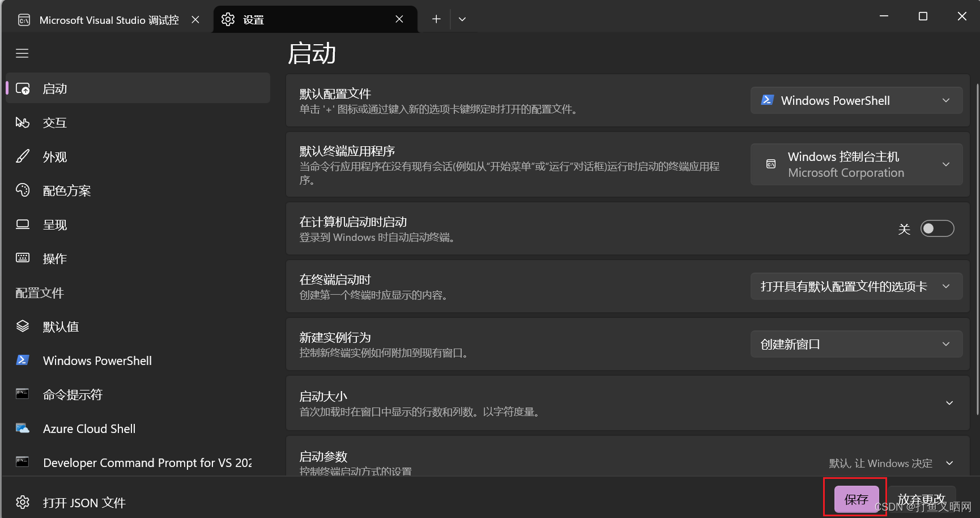The image size is (980, 518).
Task: Click the 命令提示符 console icon
Action: coord(23,394)
